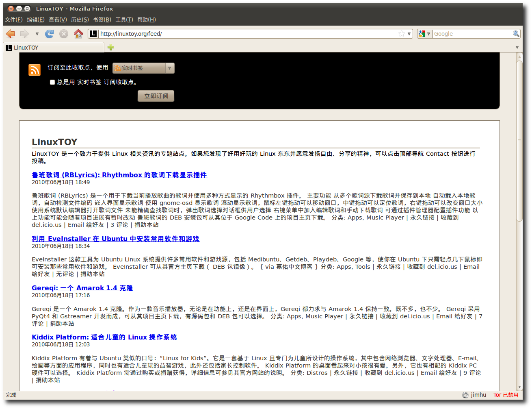
Task: Minimize the Firefox window
Action: click(x=19, y=9)
